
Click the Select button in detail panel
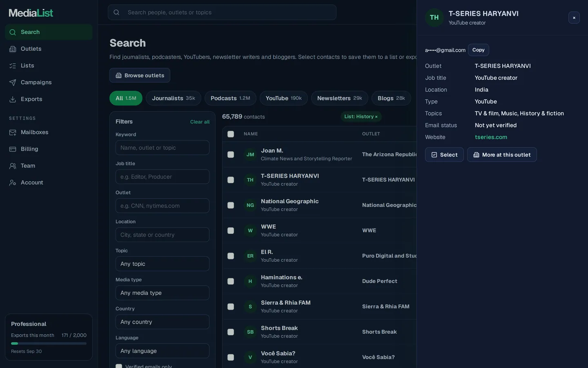pyautogui.click(x=444, y=155)
